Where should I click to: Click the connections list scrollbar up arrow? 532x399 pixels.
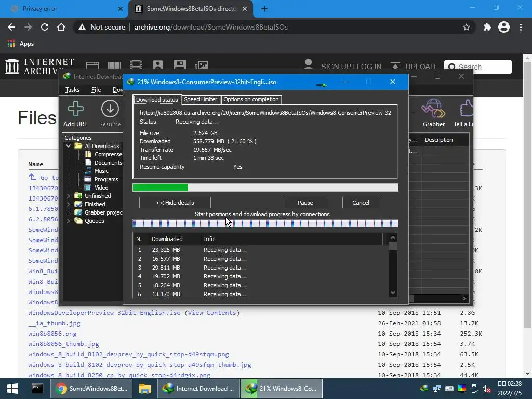click(393, 237)
